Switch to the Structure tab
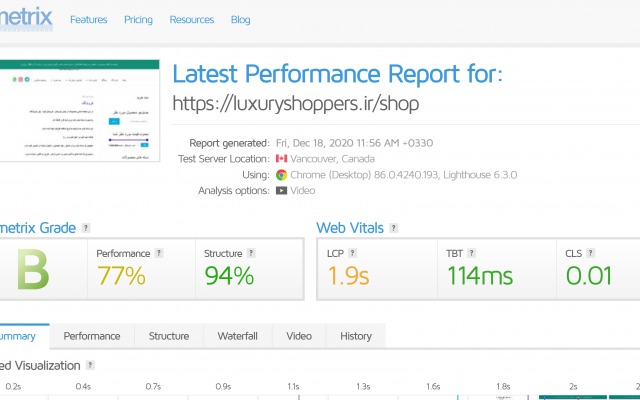 (x=169, y=336)
